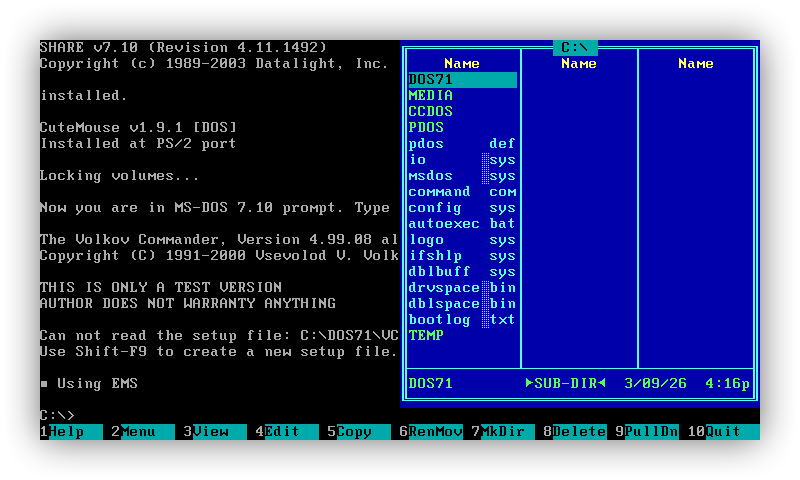Select file autoexec.bat
The image size is (800, 480).
pos(462,223)
